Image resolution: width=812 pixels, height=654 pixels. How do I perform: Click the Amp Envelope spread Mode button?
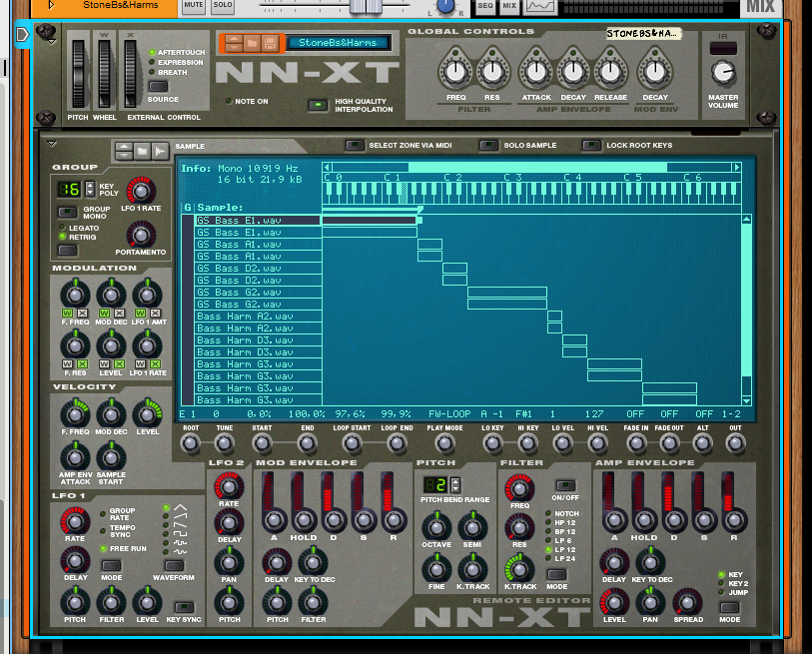[x=729, y=607]
